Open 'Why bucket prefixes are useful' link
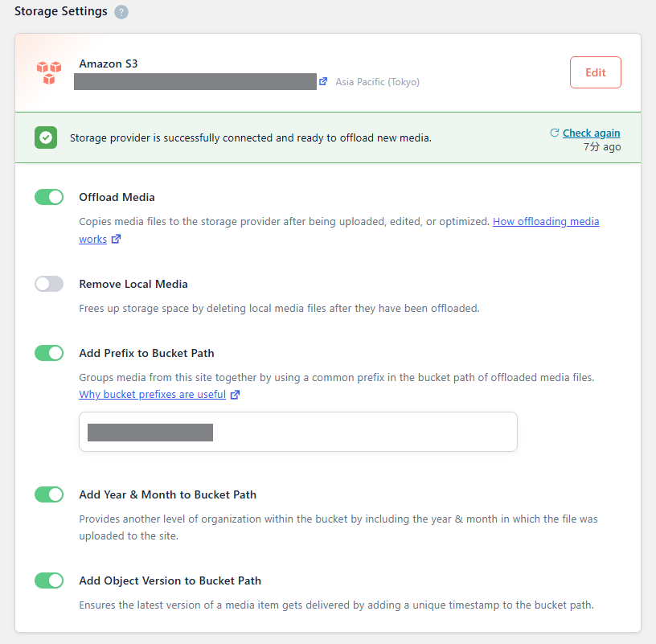This screenshot has width=656, height=644. (152, 394)
